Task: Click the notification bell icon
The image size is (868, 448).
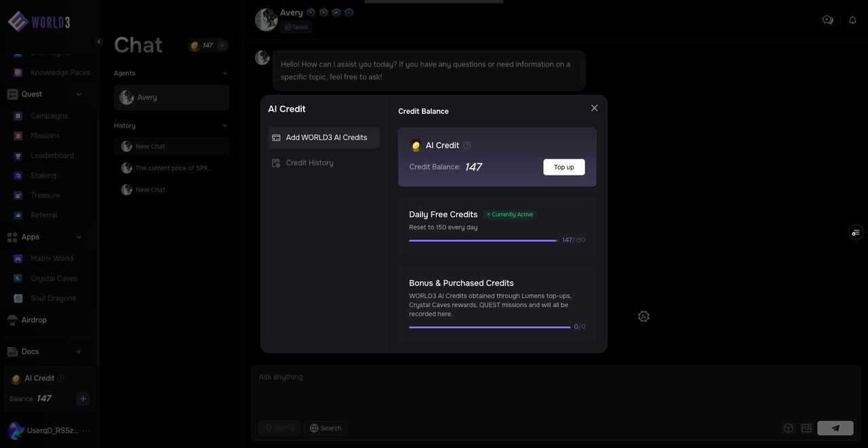Action: coord(852,20)
